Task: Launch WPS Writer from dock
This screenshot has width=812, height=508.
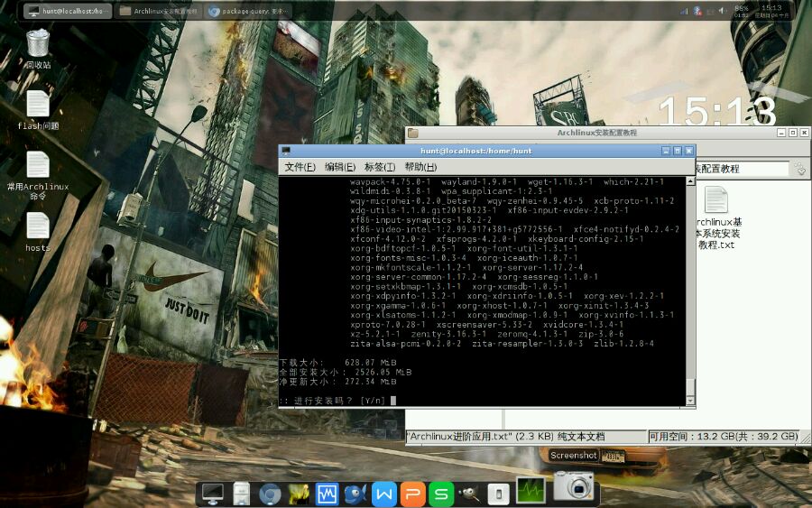Action: (x=383, y=494)
